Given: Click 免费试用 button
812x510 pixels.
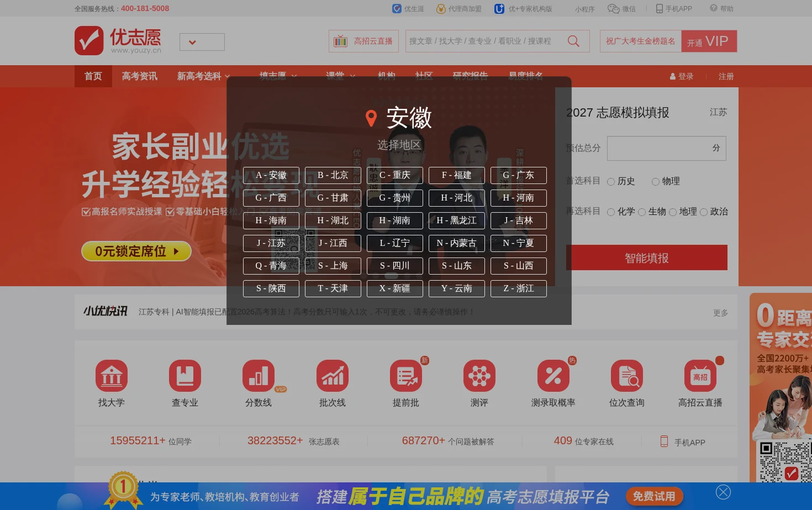Looking at the screenshot, I should pos(655,496).
